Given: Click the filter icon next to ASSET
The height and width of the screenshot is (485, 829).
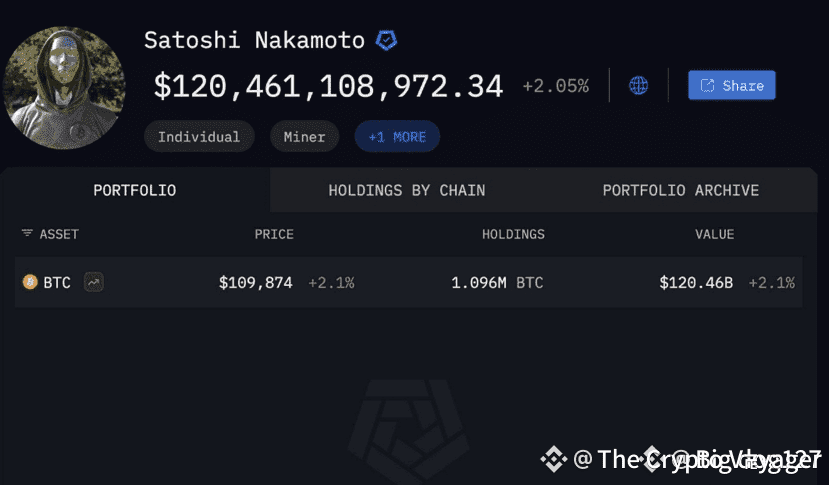Looking at the screenshot, I should (x=27, y=234).
